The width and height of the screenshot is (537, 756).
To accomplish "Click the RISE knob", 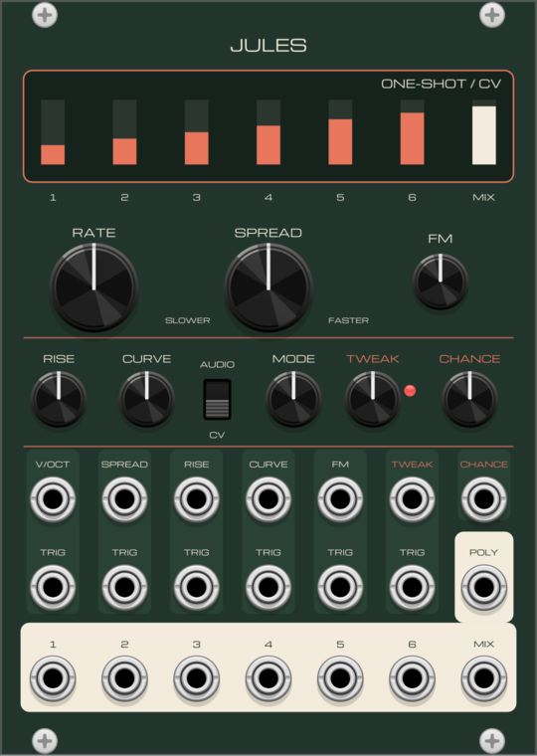I will pos(59,399).
